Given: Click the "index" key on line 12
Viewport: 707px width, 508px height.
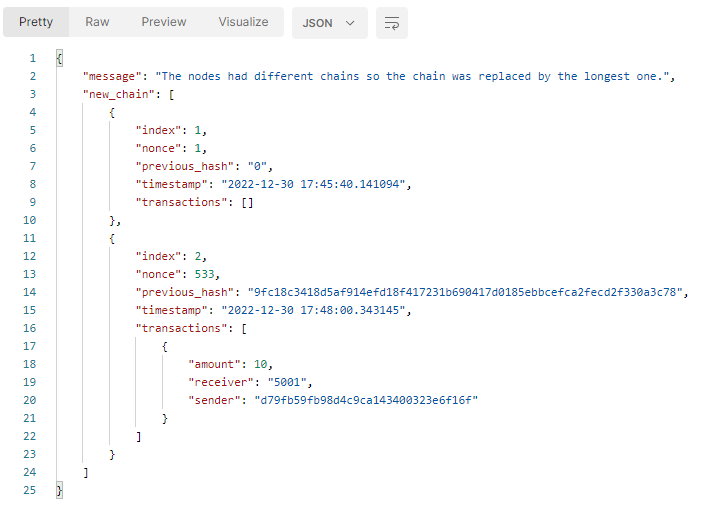Looking at the screenshot, I should 158,256.
